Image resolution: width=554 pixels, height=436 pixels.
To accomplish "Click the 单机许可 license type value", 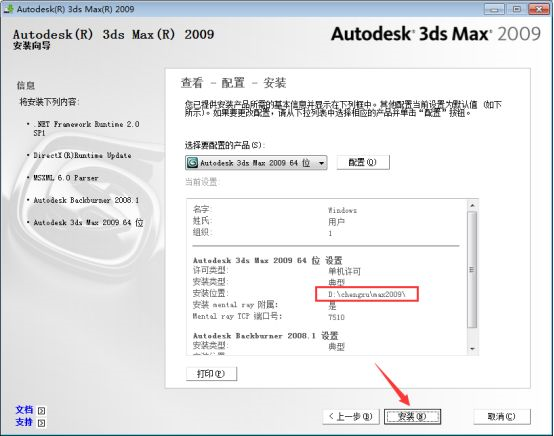I will [x=344, y=271].
